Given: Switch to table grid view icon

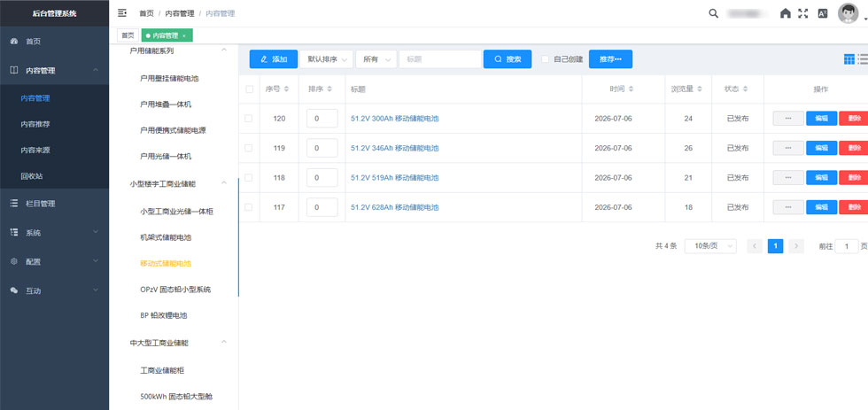Looking at the screenshot, I should tap(849, 59).
